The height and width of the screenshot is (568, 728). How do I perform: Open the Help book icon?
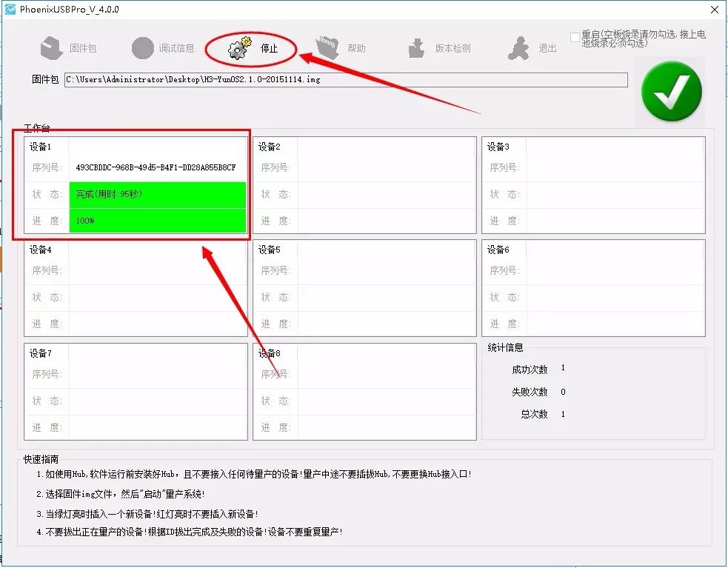tap(327, 48)
